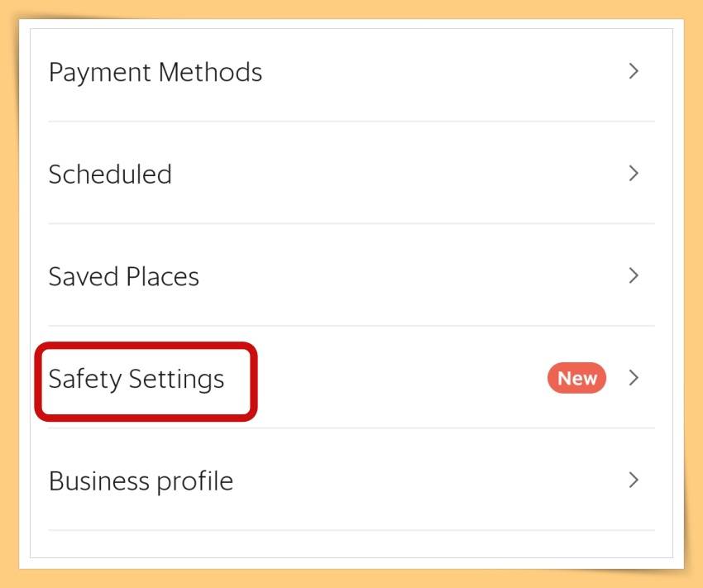This screenshot has width=703, height=588.
Task: Tap the empty middle of Scheduled row
Action: click(399, 174)
